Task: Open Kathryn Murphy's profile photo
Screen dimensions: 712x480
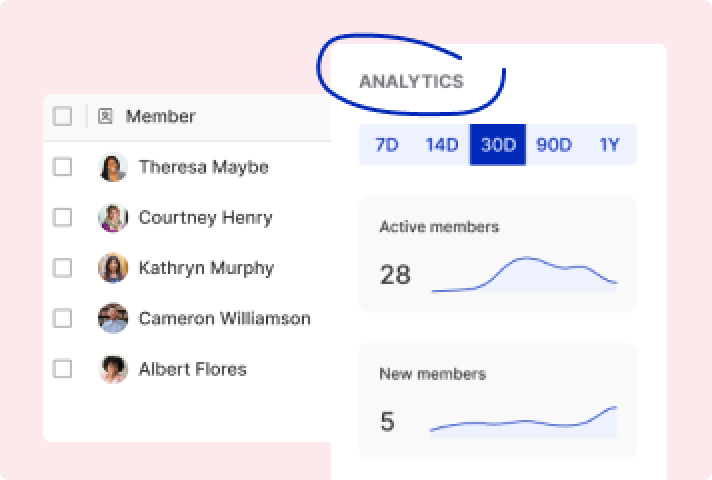Action: coord(113,268)
